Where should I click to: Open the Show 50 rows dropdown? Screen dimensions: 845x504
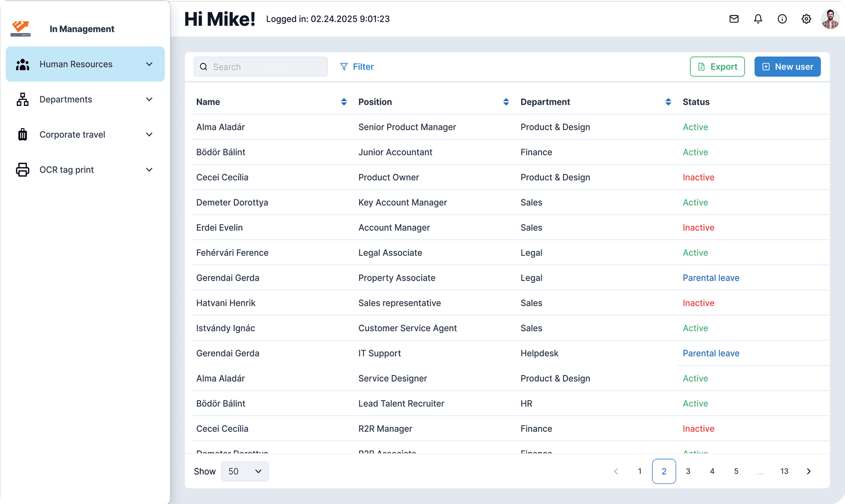(244, 471)
